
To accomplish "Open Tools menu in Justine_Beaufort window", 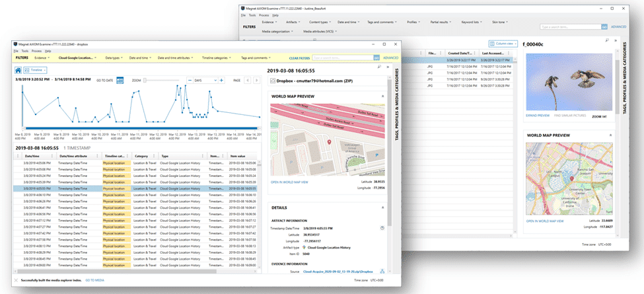I will point(252,15).
